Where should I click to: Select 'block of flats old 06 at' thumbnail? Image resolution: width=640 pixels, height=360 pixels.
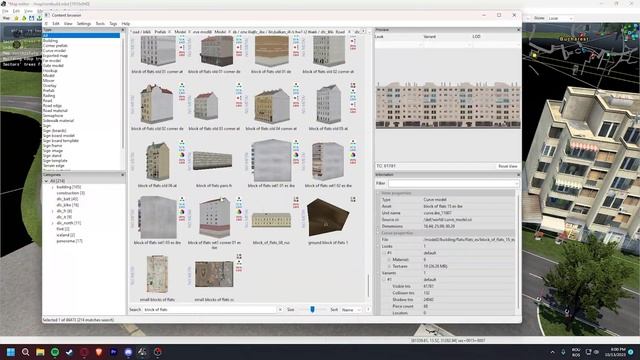(158, 161)
